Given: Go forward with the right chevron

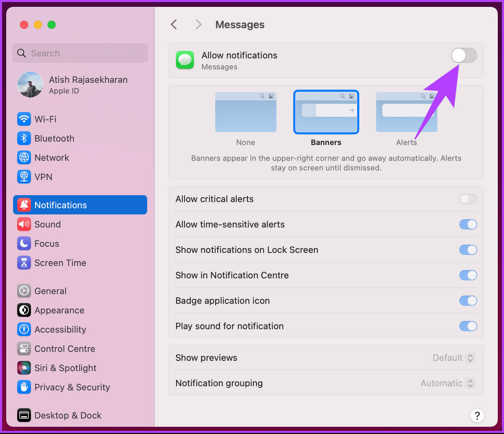Looking at the screenshot, I should click(198, 25).
